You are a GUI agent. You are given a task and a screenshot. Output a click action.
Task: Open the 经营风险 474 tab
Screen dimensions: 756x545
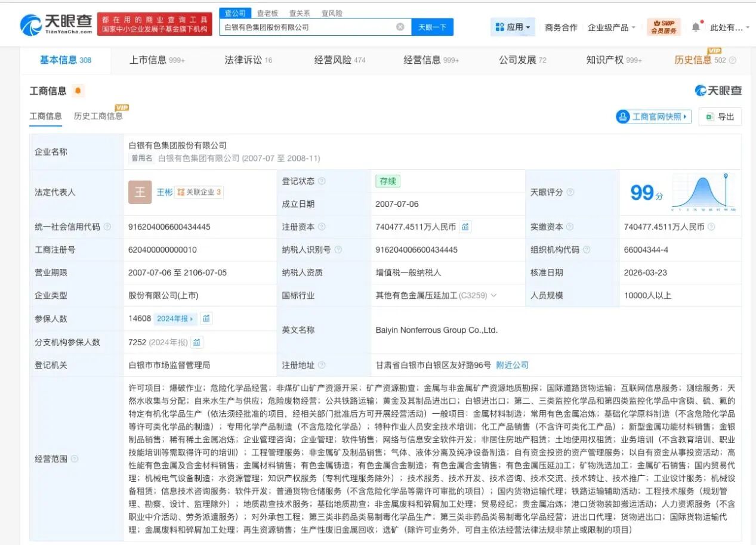click(340, 60)
